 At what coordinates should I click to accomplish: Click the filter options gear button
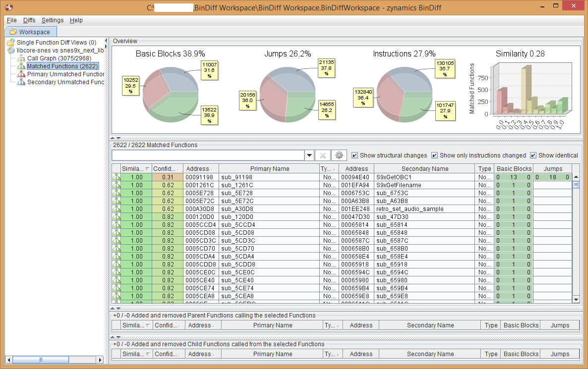click(x=339, y=155)
